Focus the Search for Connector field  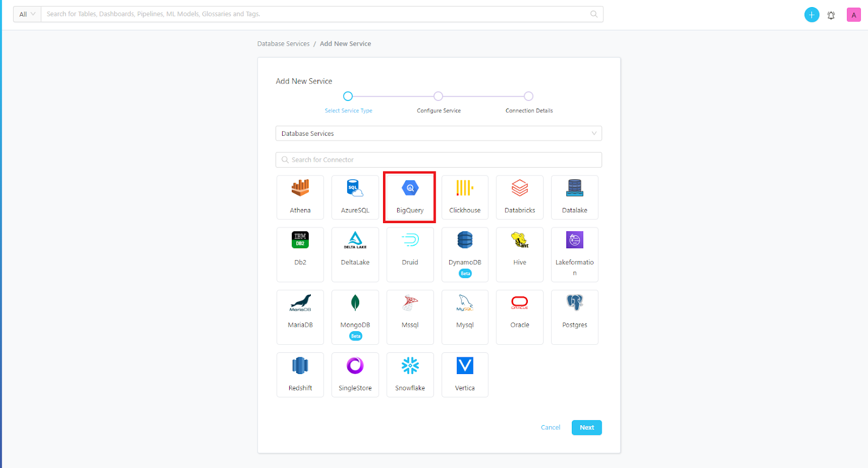coord(438,160)
